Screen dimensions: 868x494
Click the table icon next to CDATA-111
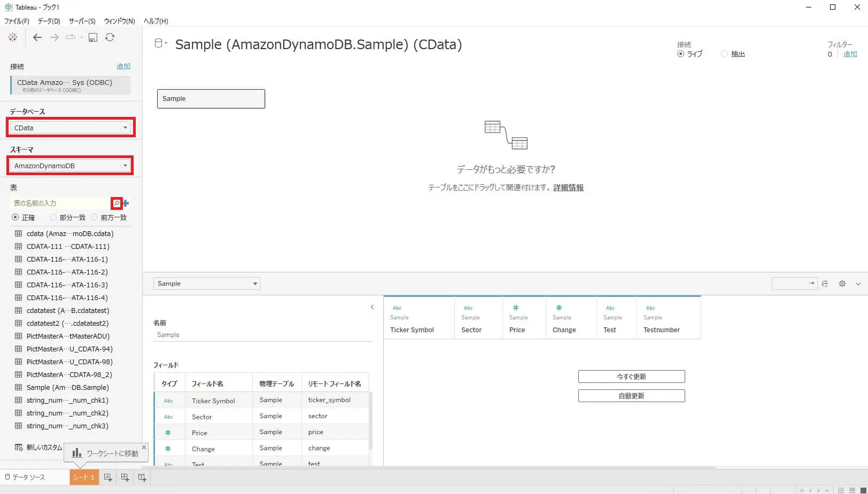19,246
